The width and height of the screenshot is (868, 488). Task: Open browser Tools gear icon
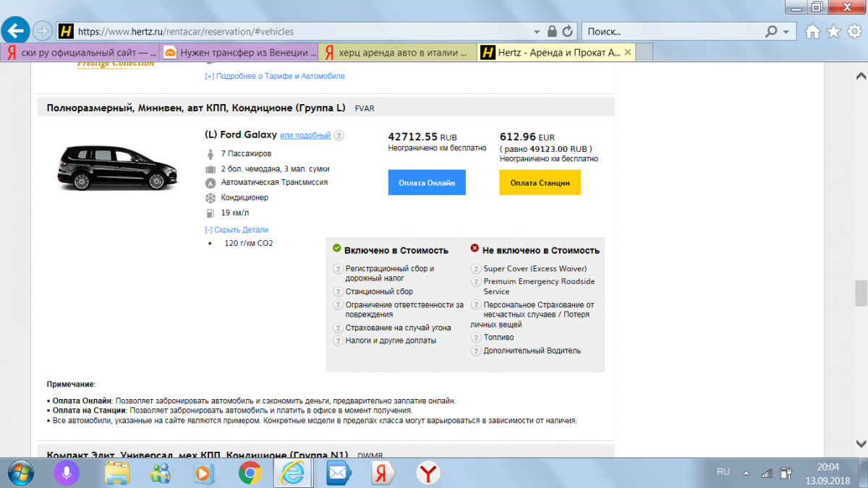tap(854, 32)
